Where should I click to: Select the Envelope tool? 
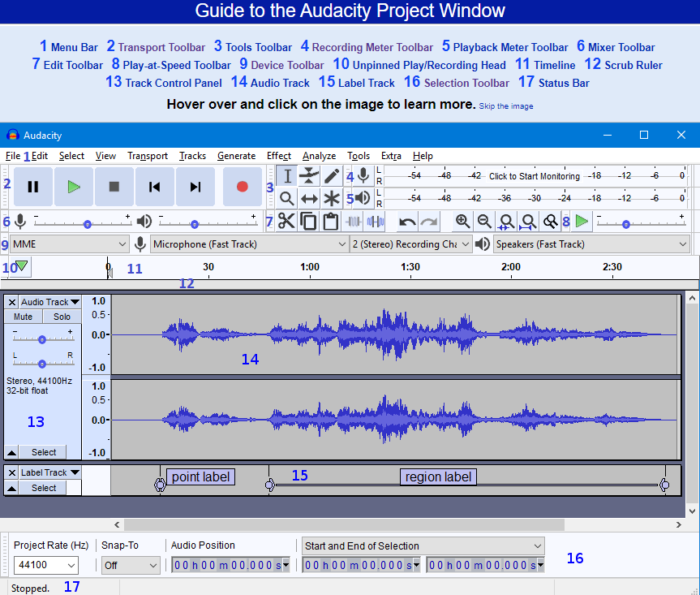(309, 175)
